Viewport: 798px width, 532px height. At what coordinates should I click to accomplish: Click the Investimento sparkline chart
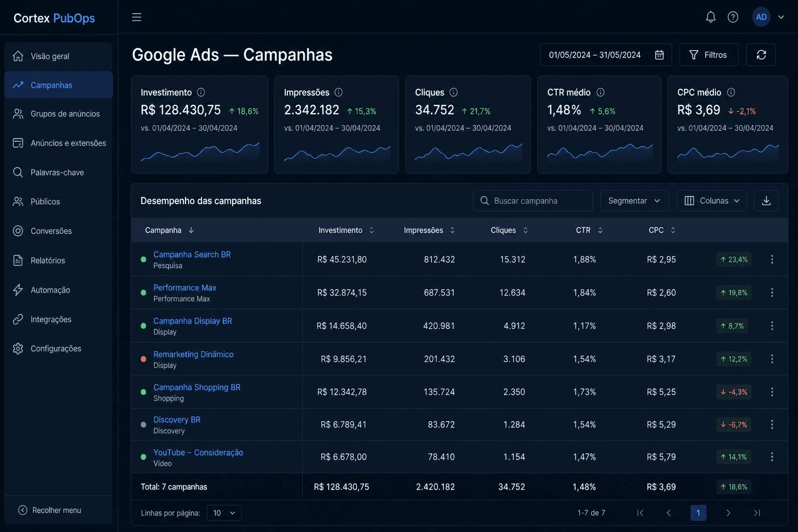point(200,151)
